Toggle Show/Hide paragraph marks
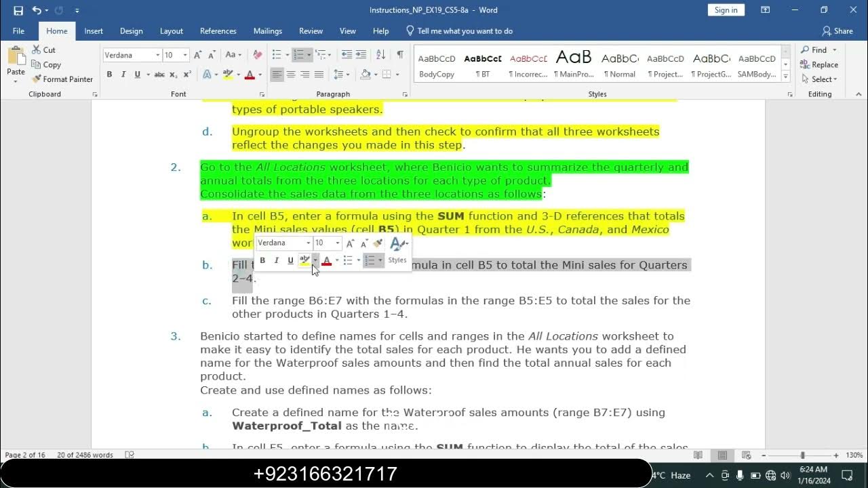The height and width of the screenshot is (488, 868). point(400,55)
